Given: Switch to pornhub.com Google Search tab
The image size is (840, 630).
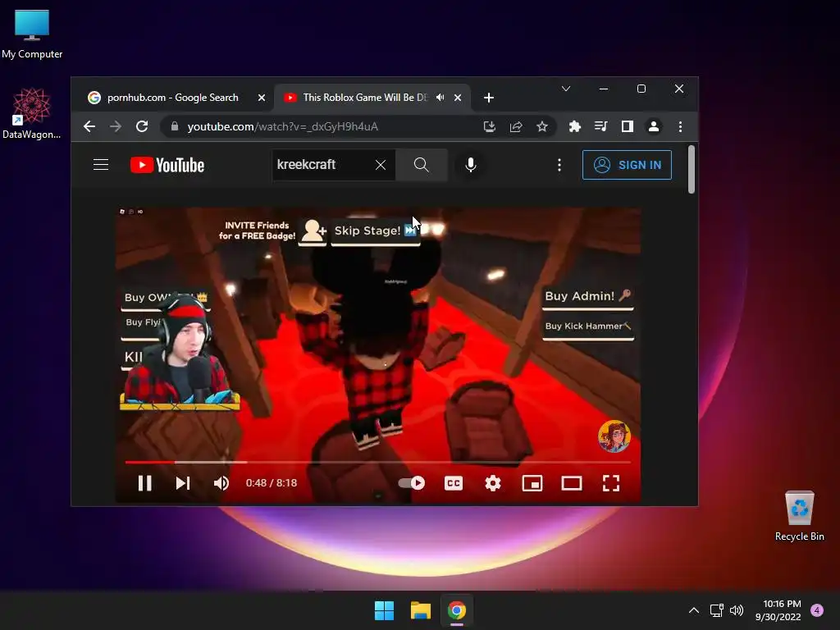Looking at the screenshot, I should coord(171,98).
